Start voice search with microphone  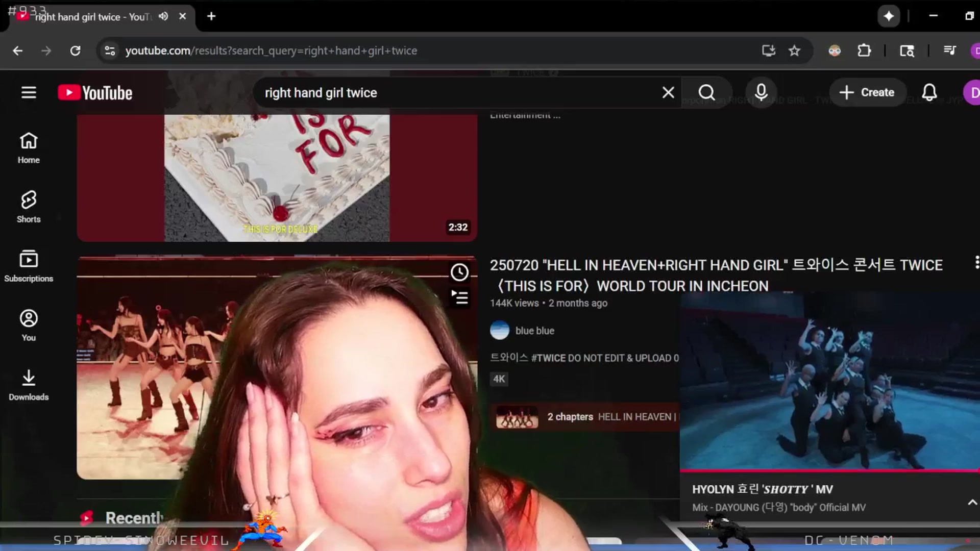click(761, 92)
